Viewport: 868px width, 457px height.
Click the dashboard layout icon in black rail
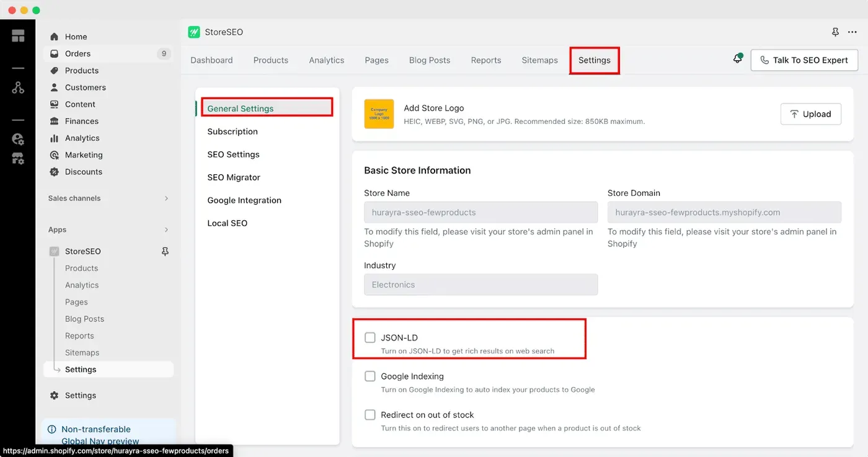[18, 36]
